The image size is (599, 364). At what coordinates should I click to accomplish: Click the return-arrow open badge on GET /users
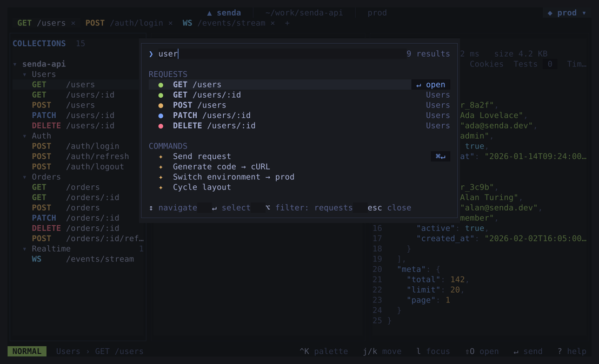pos(431,85)
